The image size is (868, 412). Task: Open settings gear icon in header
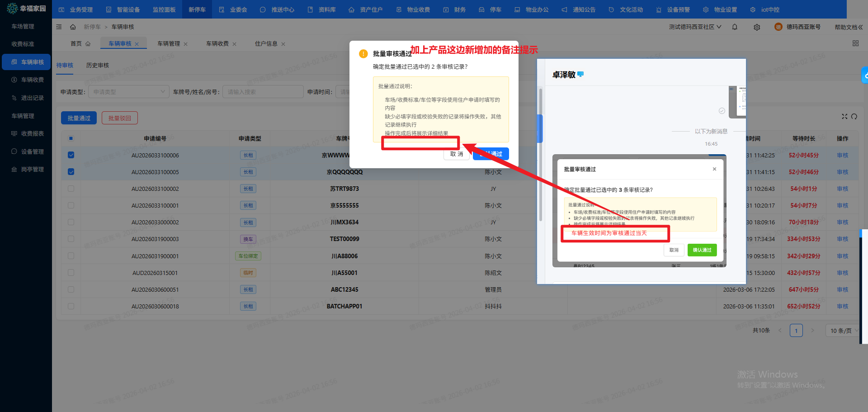point(757,27)
